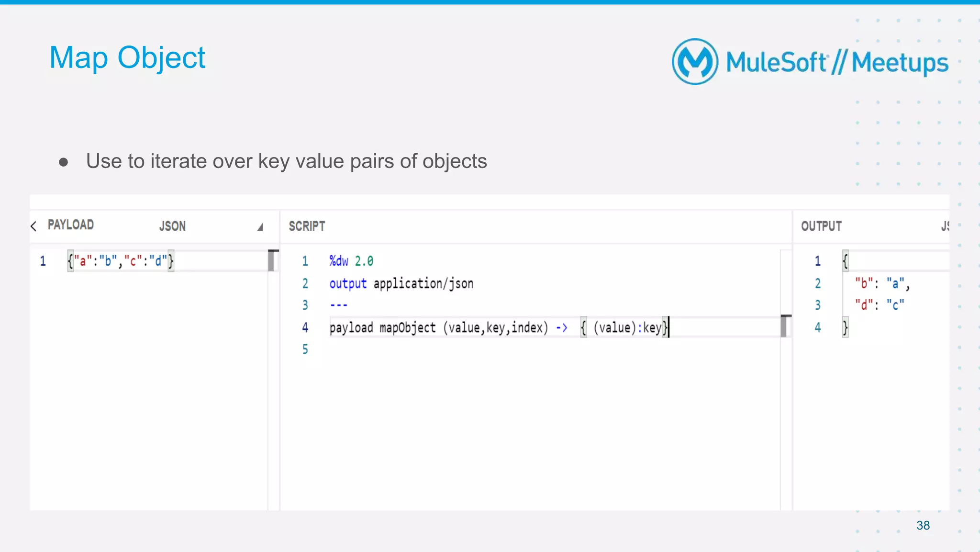
Task: Select the JSON label in payload header
Action: 172,226
